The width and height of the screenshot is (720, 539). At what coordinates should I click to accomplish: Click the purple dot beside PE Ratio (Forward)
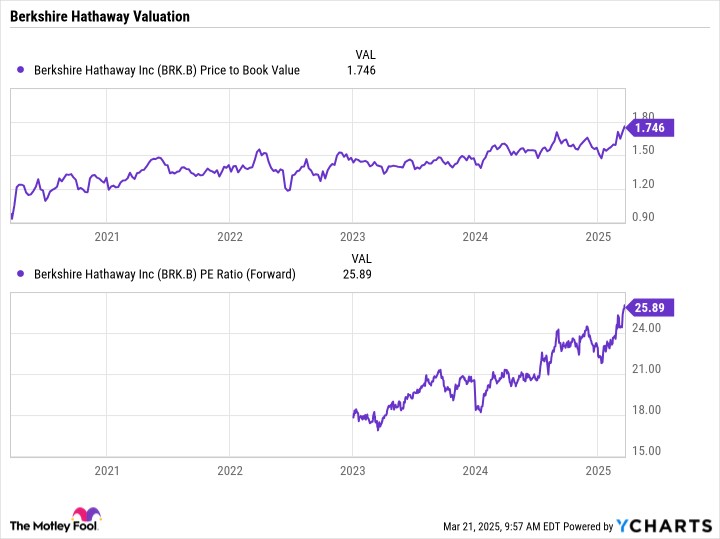coord(22,274)
